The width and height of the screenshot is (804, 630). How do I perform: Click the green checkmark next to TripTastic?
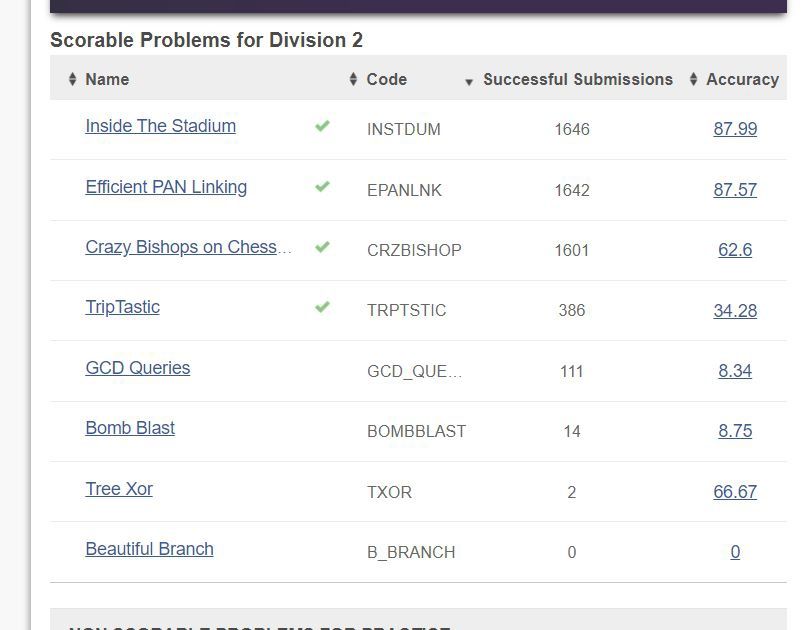323,307
